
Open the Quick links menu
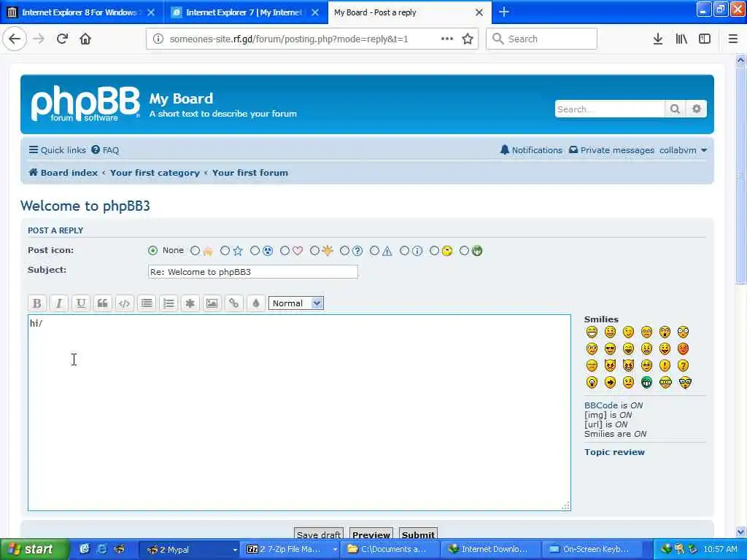tap(57, 150)
